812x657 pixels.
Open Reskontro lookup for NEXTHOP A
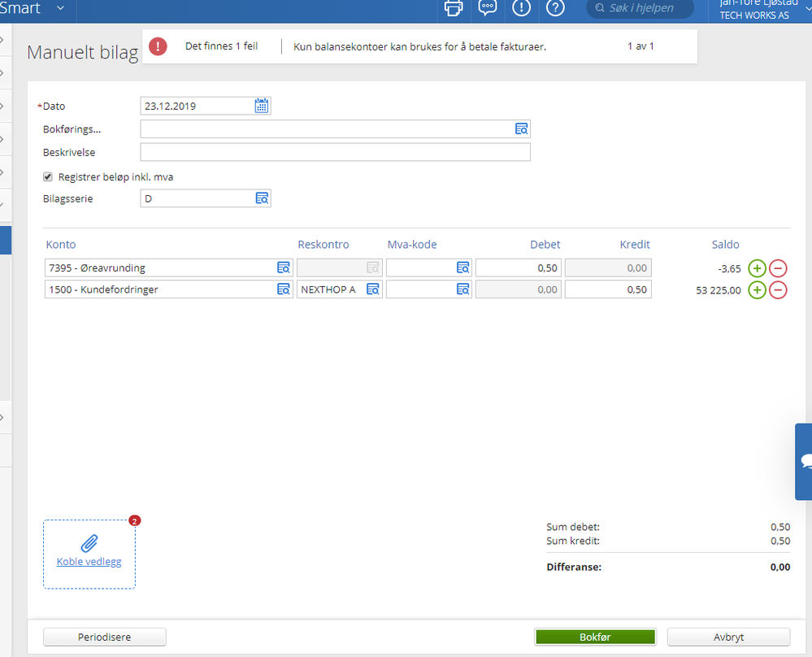click(x=373, y=289)
